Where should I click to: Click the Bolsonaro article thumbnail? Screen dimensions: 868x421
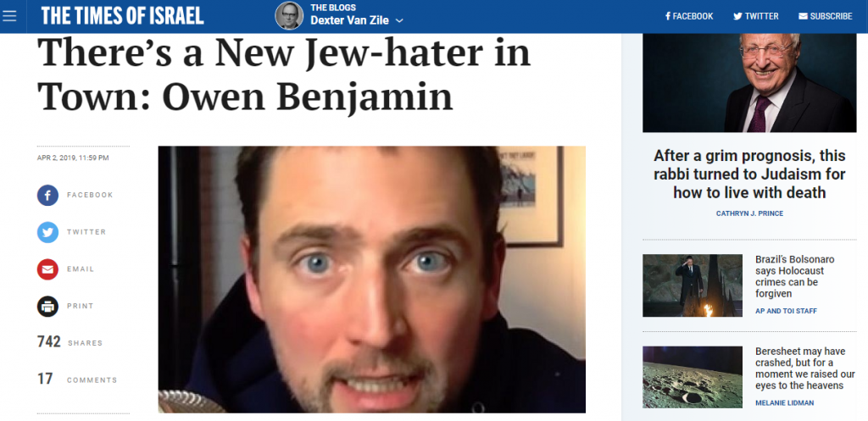pyautogui.click(x=693, y=285)
